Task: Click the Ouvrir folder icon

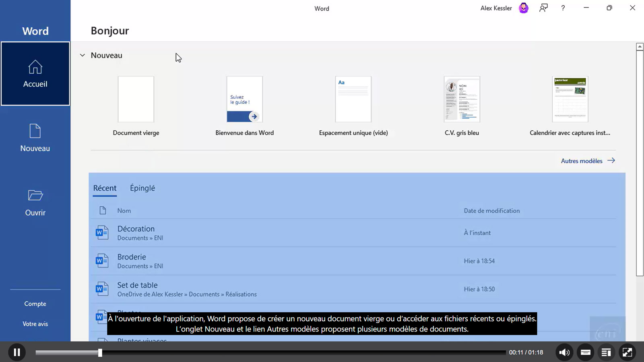Action: coord(35,195)
